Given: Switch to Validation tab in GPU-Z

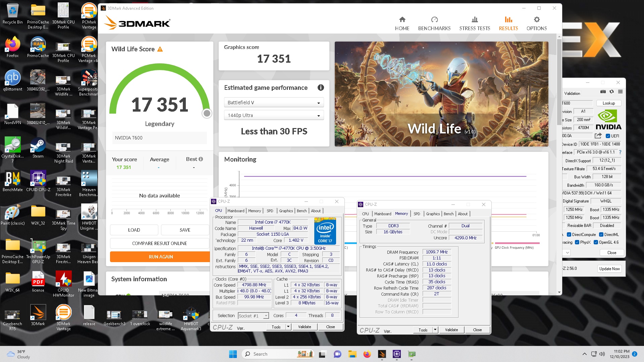Looking at the screenshot, I should point(572,94).
